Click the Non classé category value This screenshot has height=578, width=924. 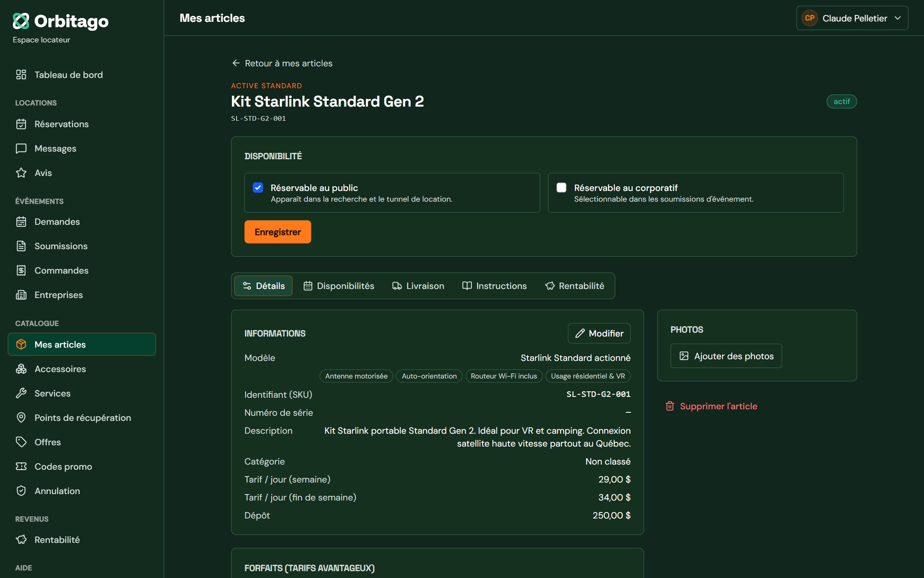pyautogui.click(x=608, y=462)
